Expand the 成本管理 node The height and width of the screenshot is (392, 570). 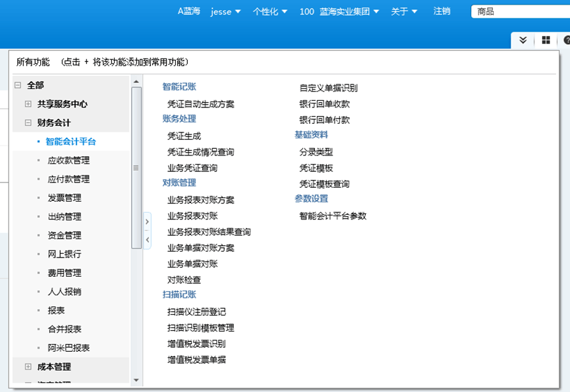tap(28, 366)
